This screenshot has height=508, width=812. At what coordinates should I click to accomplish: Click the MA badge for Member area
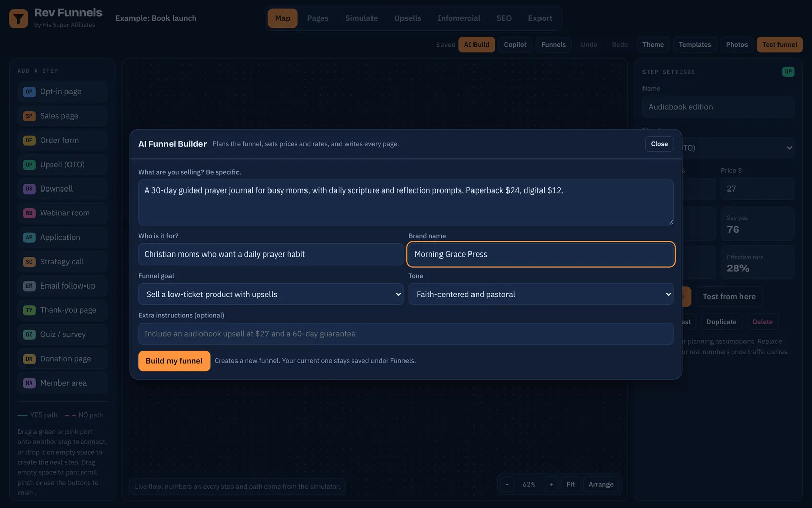click(29, 383)
